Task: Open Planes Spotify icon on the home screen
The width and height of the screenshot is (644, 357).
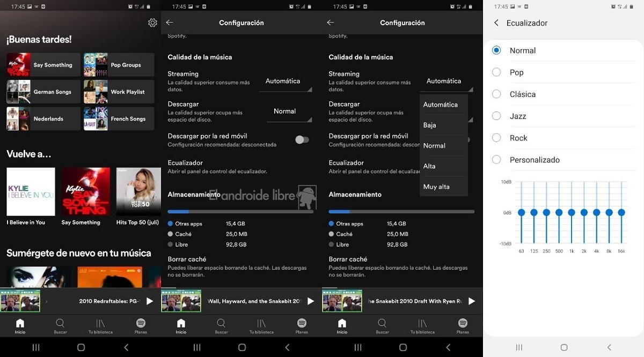Action: 141,326
